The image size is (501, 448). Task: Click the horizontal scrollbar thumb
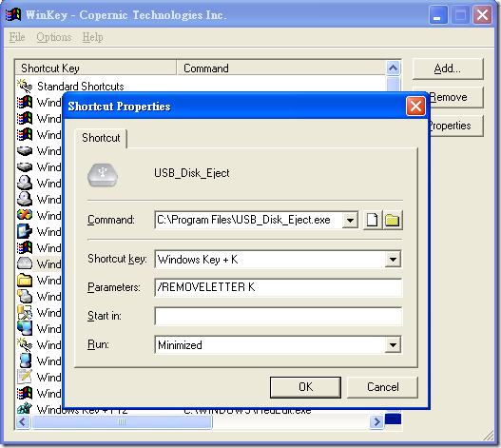(x=122, y=421)
